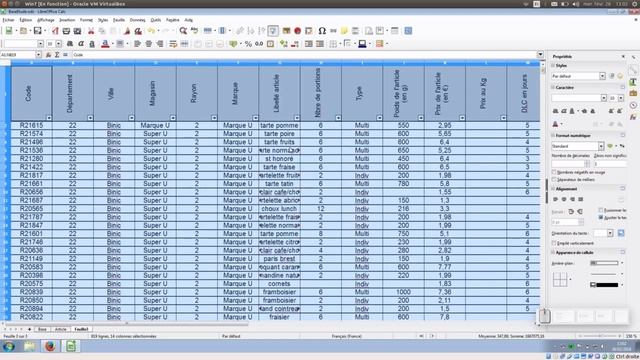Close the Propriétés sidebar panel
This screenshot has width=640, height=360.
(623, 56)
